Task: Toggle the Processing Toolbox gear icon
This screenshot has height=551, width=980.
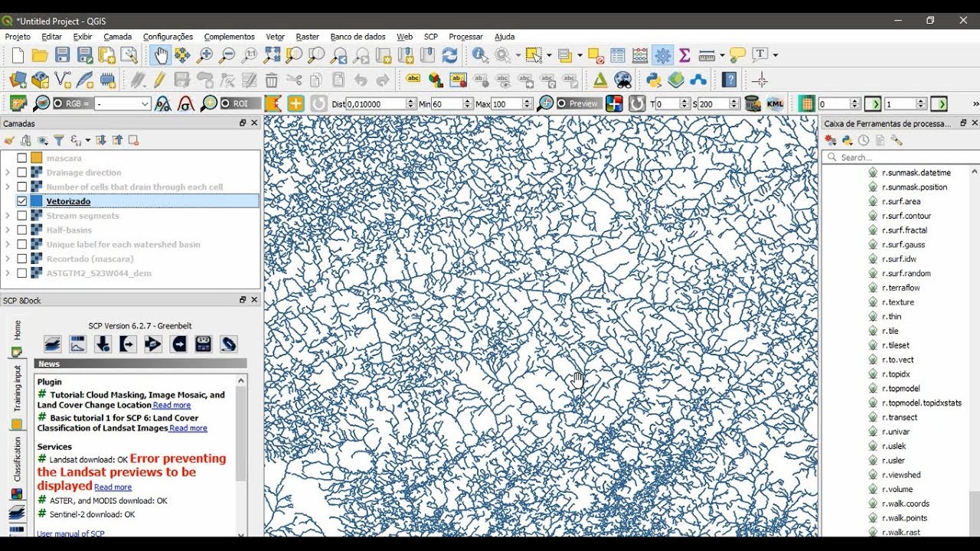Action: click(x=663, y=55)
